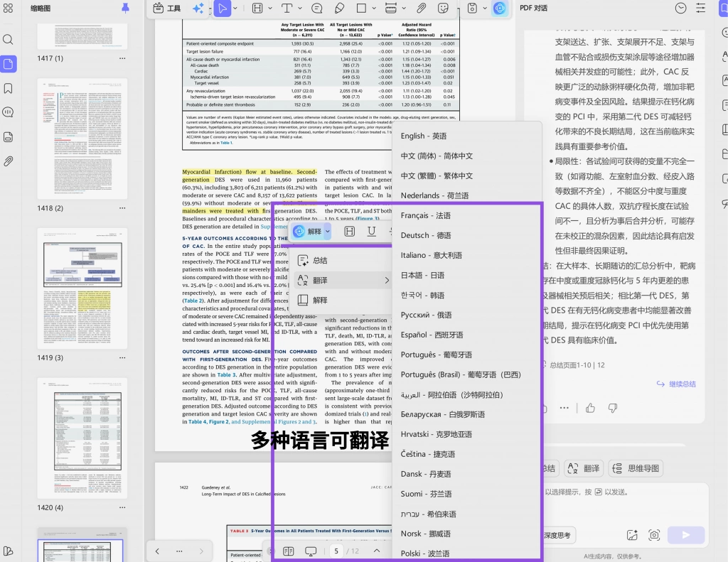The height and width of the screenshot is (562, 728).
Task: Open the bookmarks sidebar icon
Action: coord(8,88)
